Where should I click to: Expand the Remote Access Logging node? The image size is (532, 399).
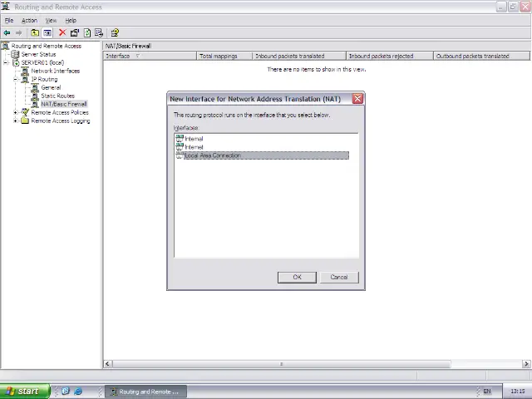click(16, 121)
